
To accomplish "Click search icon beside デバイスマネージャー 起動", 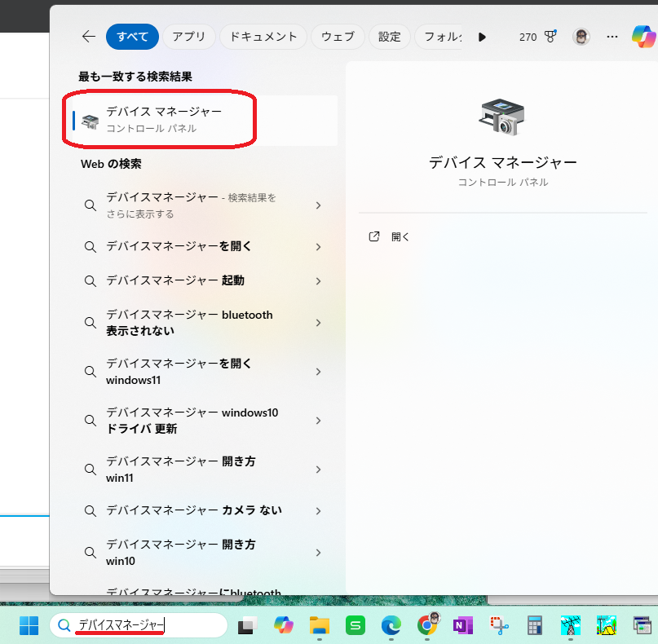I will [91, 280].
